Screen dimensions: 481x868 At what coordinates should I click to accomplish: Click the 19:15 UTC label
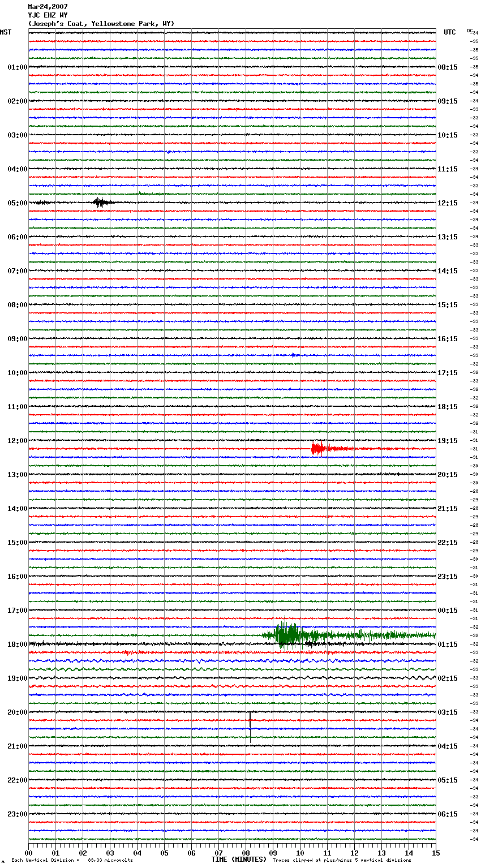click(448, 441)
